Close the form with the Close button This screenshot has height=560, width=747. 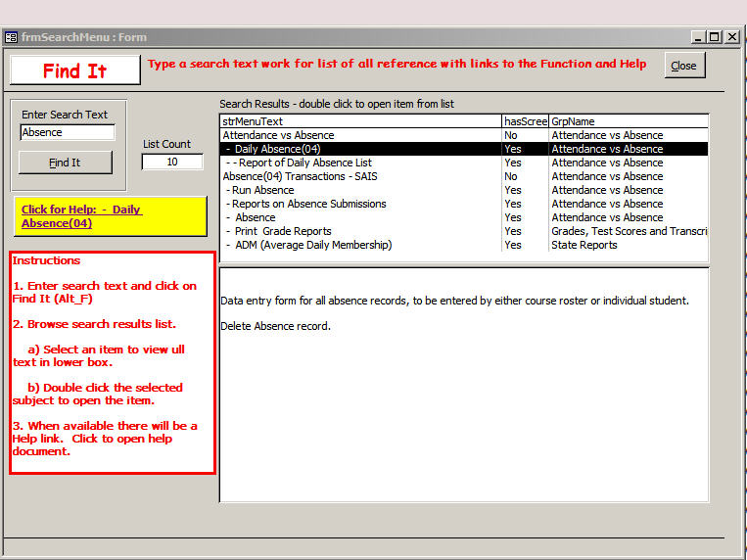coord(684,66)
